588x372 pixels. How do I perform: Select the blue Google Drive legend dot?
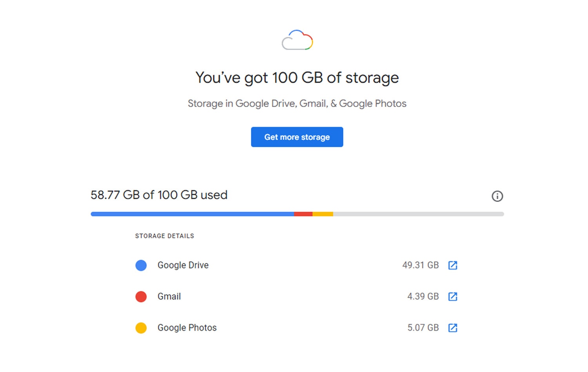[x=141, y=265]
